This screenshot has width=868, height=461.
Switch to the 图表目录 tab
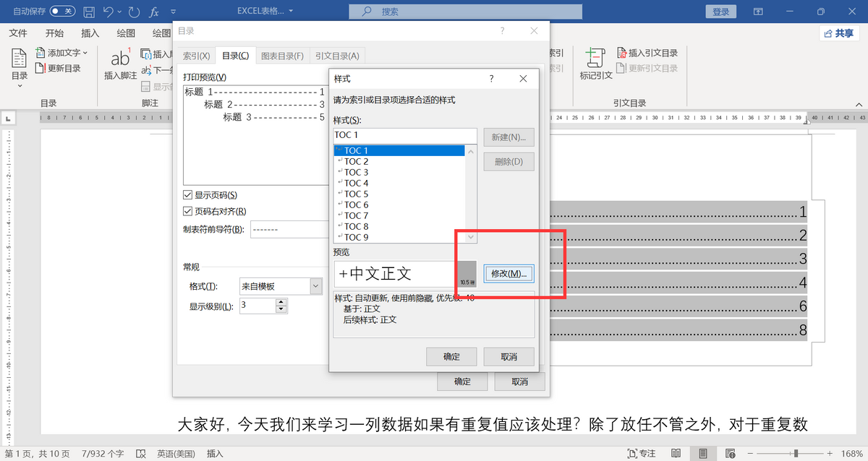click(x=281, y=56)
